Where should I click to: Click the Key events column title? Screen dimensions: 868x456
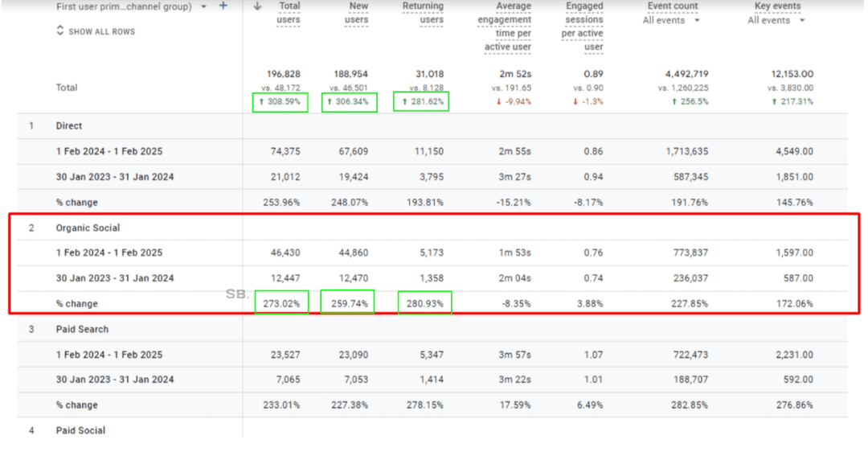pyautogui.click(x=779, y=6)
